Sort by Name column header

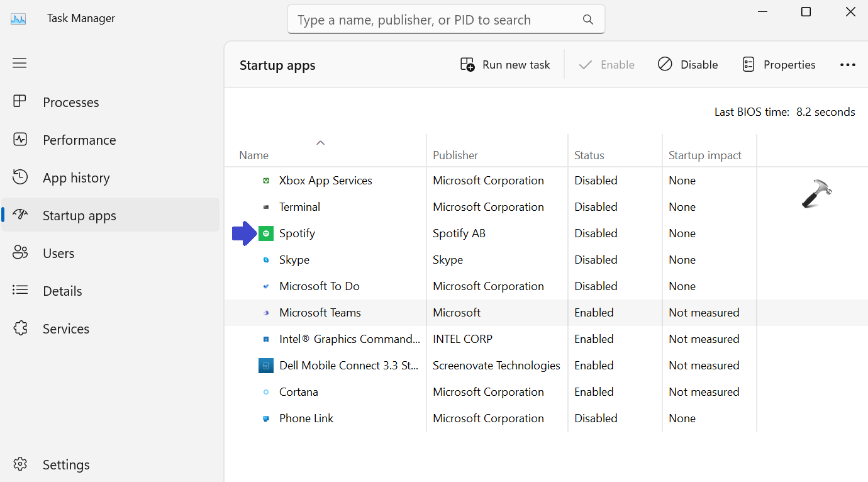pos(254,155)
